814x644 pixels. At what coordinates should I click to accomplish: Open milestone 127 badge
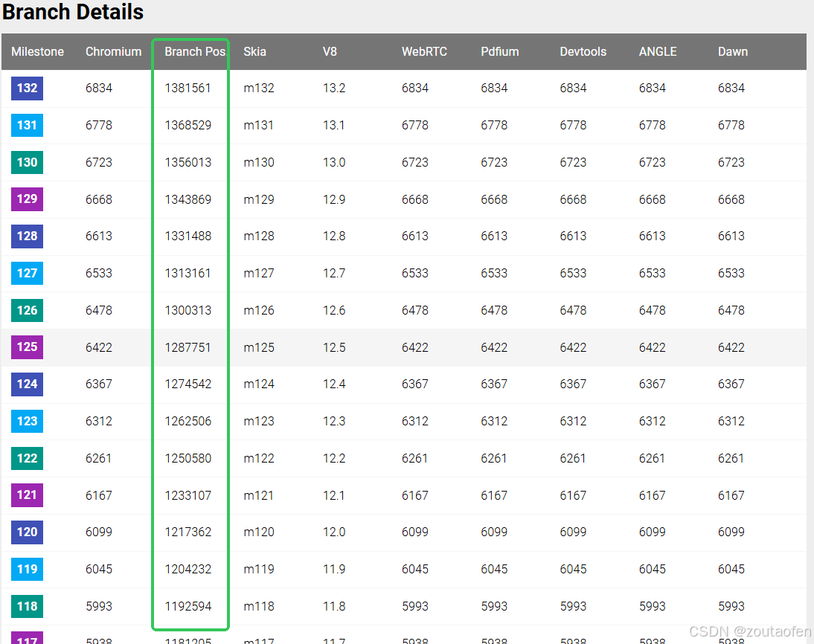[27, 274]
